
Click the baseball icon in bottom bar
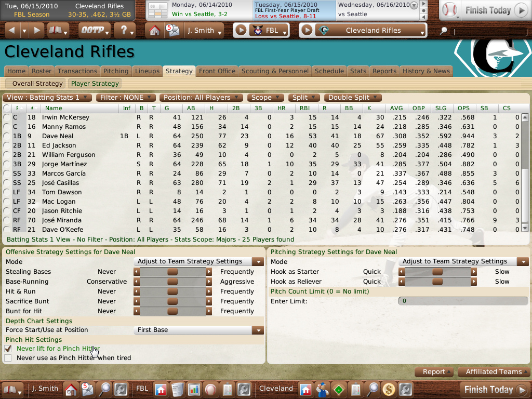tap(210, 389)
